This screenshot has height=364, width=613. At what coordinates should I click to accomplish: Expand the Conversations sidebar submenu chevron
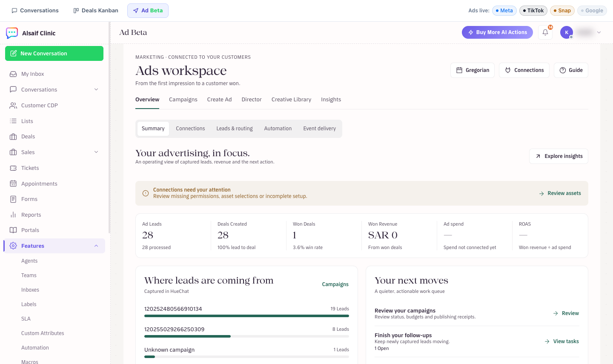(x=96, y=90)
